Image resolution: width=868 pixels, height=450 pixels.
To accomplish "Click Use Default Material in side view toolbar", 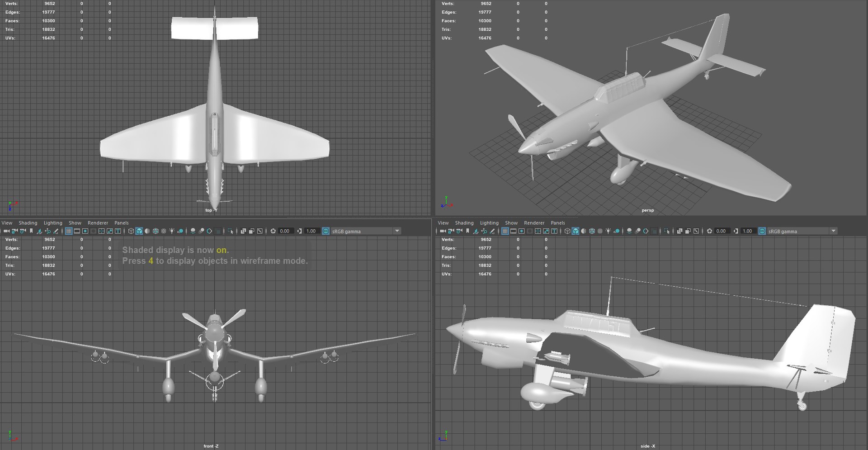I will (584, 231).
